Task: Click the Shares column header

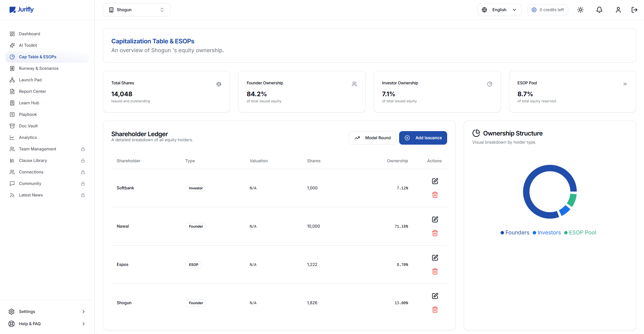Action: click(x=314, y=161)
